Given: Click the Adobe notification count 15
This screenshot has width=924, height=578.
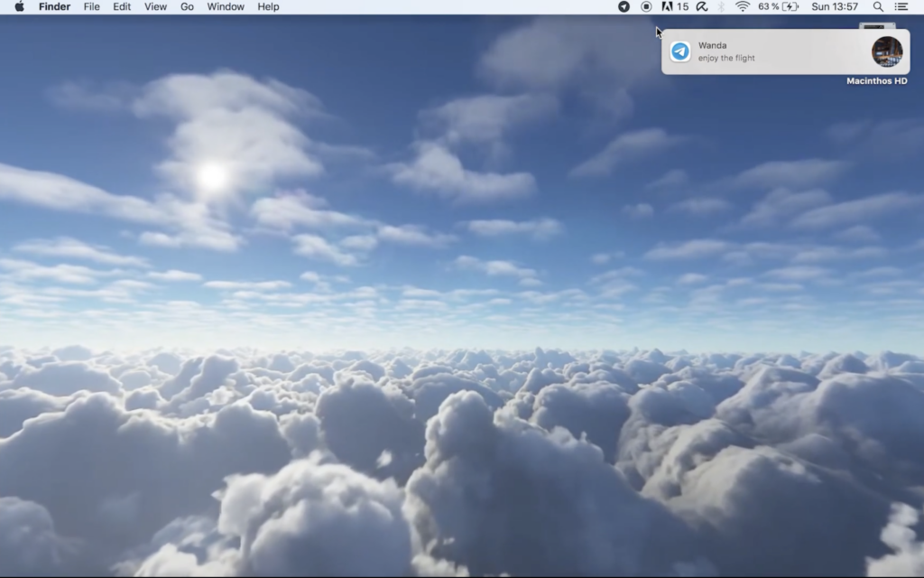Looking at the screenshot, I should tap(682, 6).
